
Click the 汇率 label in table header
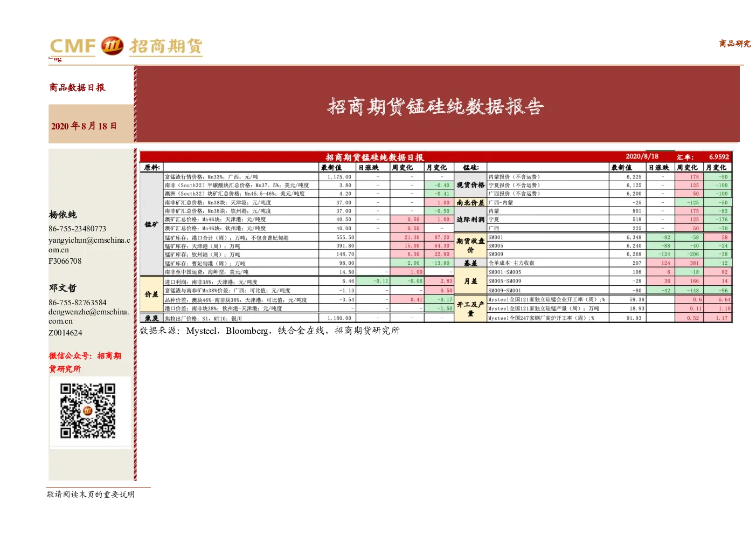(x=685, y=157)
